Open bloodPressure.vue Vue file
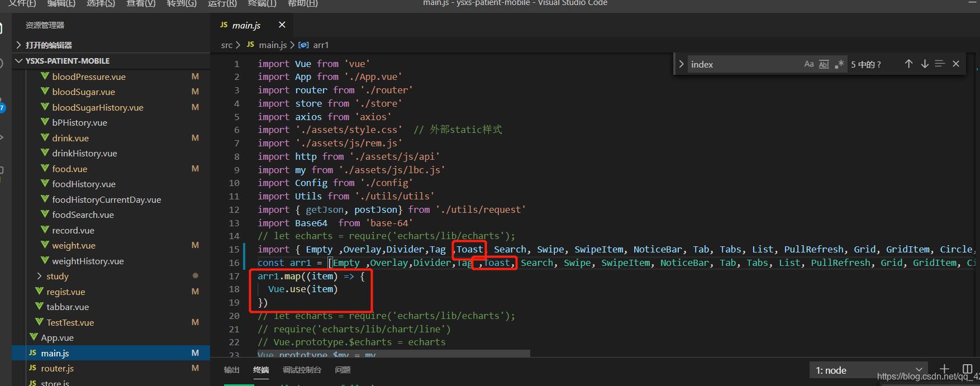The height and width of the screenshot is (386, 980). (x=88, y=77)
